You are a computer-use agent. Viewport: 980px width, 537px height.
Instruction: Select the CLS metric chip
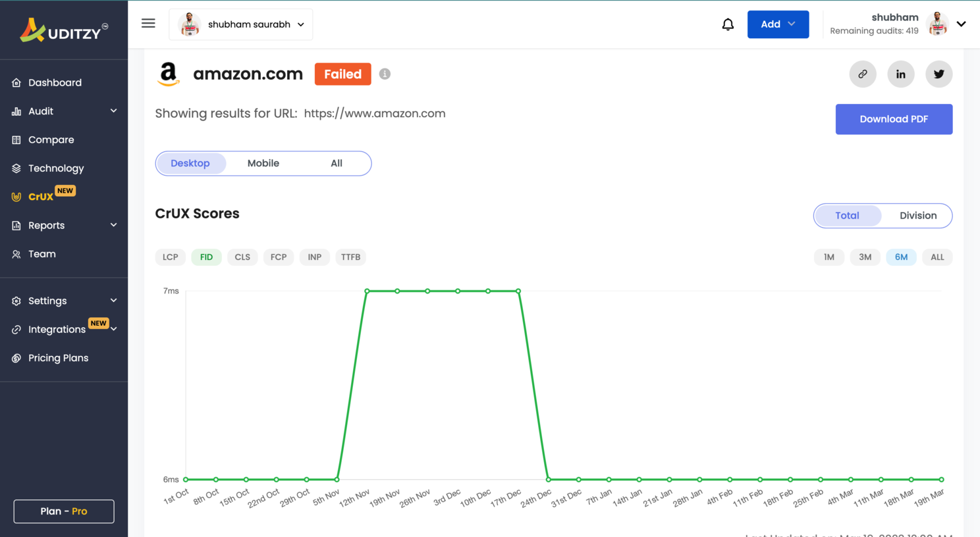click(242, 257)
